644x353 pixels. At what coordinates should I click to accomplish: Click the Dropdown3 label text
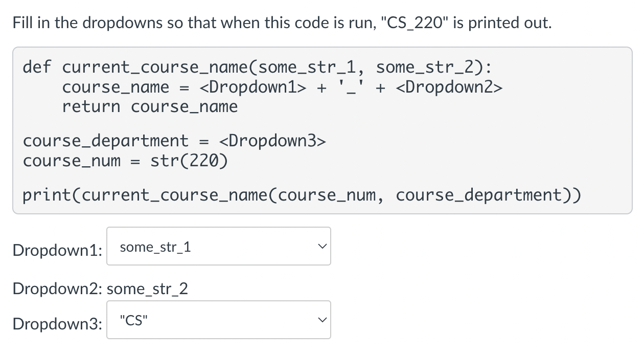tap(54, 324)
